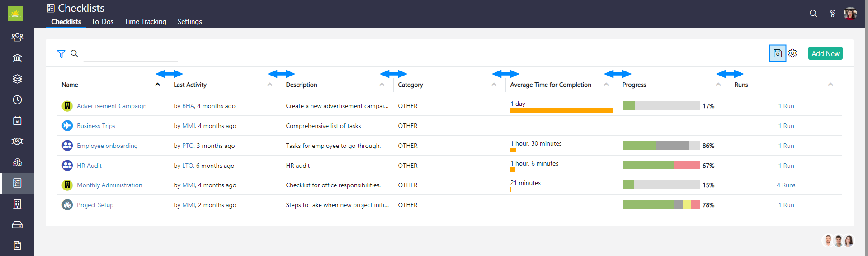The height and width of the screenshot is (256, 868).
Task: Open the bank building sidebar icon
Action: coord(17,58)
